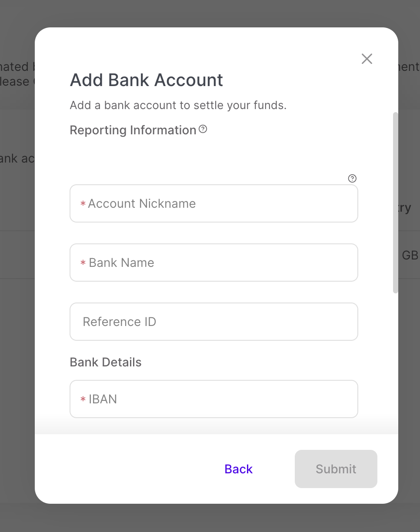Click the Add Bank Account title
420x532 pixels.
tap(147, 80)
